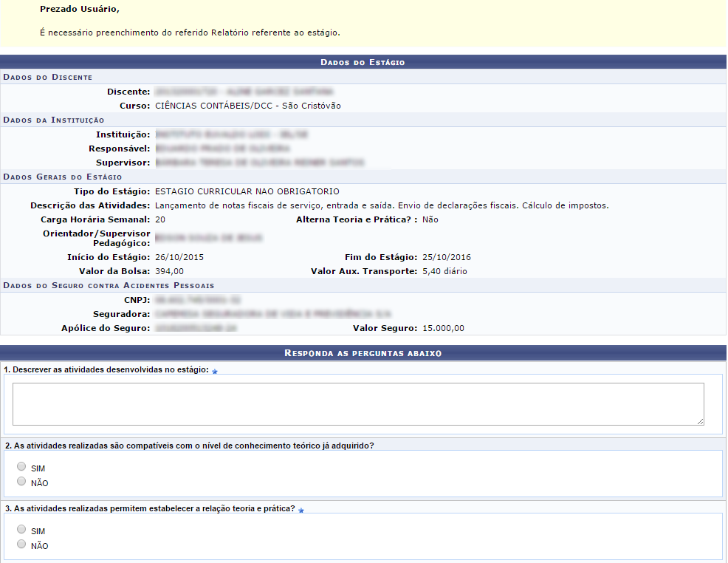Choose SIM for question 3 teoria e prática
Viewport: 728px width, 563px height.
point(21,529)
